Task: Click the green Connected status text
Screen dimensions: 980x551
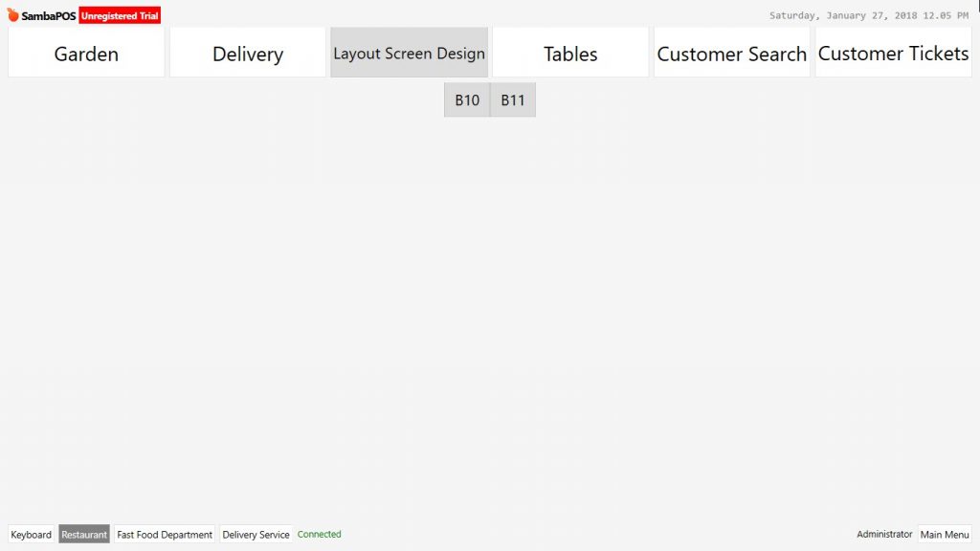Action: tap(320, 534)
